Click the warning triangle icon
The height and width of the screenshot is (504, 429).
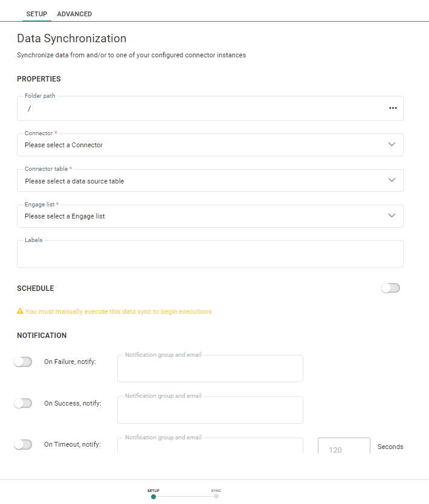click(x=20, y=311)
